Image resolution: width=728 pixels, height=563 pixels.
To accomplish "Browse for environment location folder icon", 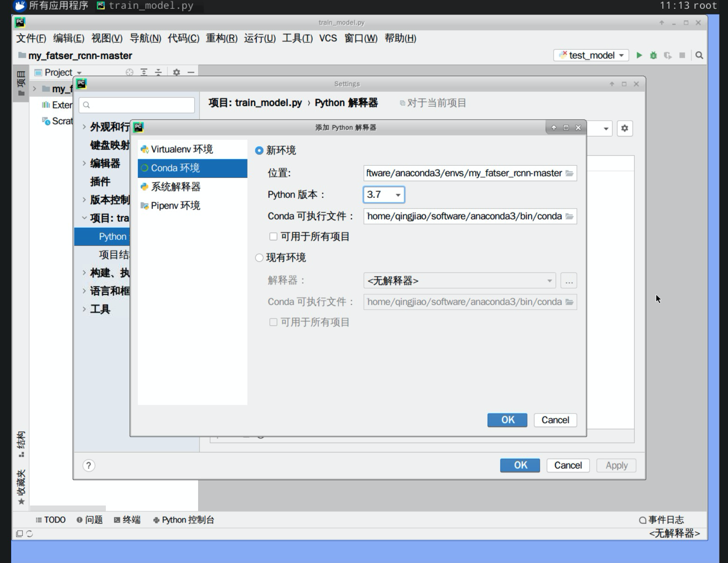I will pos(570,173).
